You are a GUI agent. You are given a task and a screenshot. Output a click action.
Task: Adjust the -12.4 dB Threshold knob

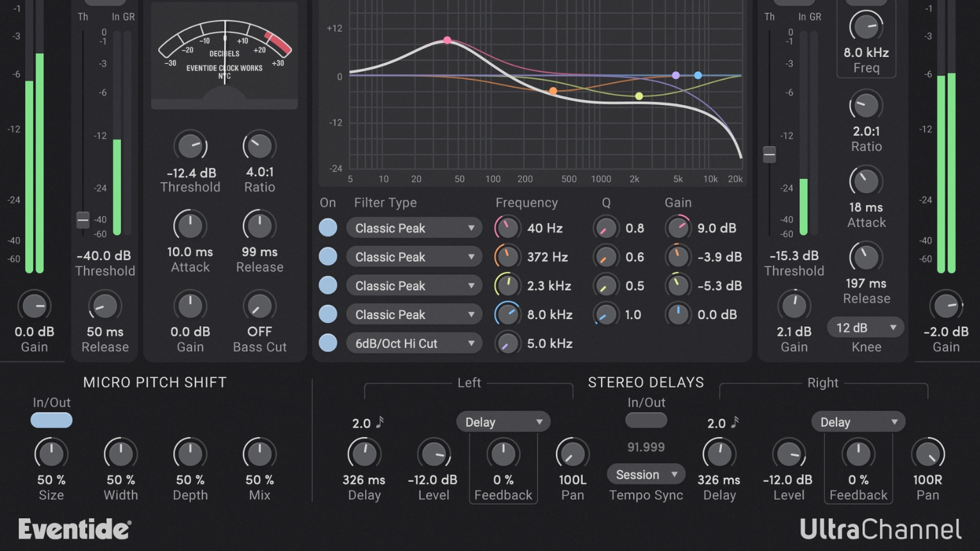(190, 145)
